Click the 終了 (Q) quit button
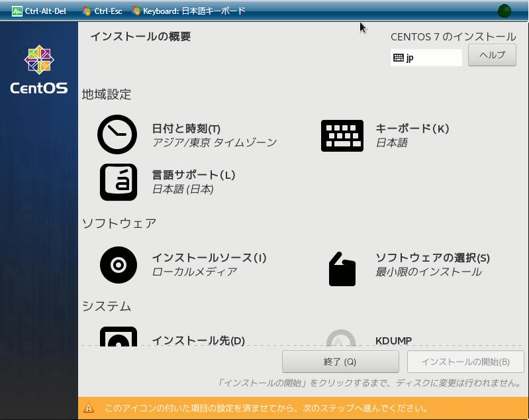The width and height of the screenshot is (529, 420). point(340,362)
